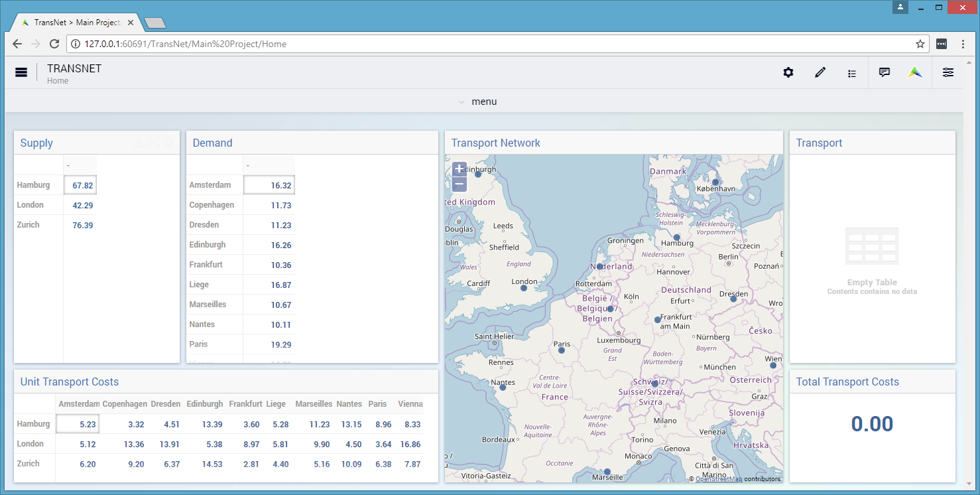Click the browser address bar
This screenshot has height=495, width=980.
tap(497, 44)
